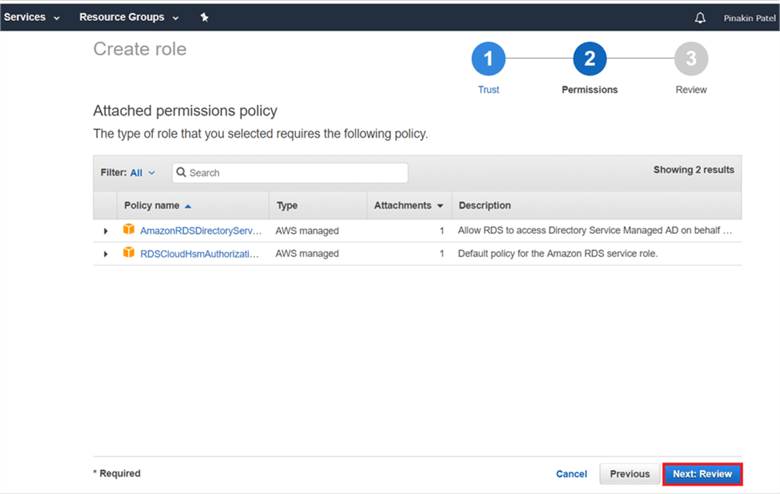
Task: Open the AmazonRDSDirectoryServ... policy link
Action: [200, 231]
